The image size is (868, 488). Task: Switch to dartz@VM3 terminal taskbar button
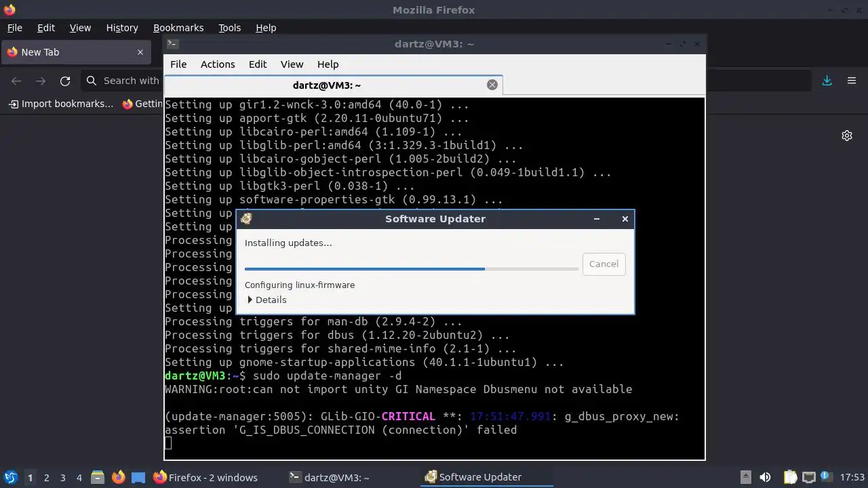click(330, 477)
